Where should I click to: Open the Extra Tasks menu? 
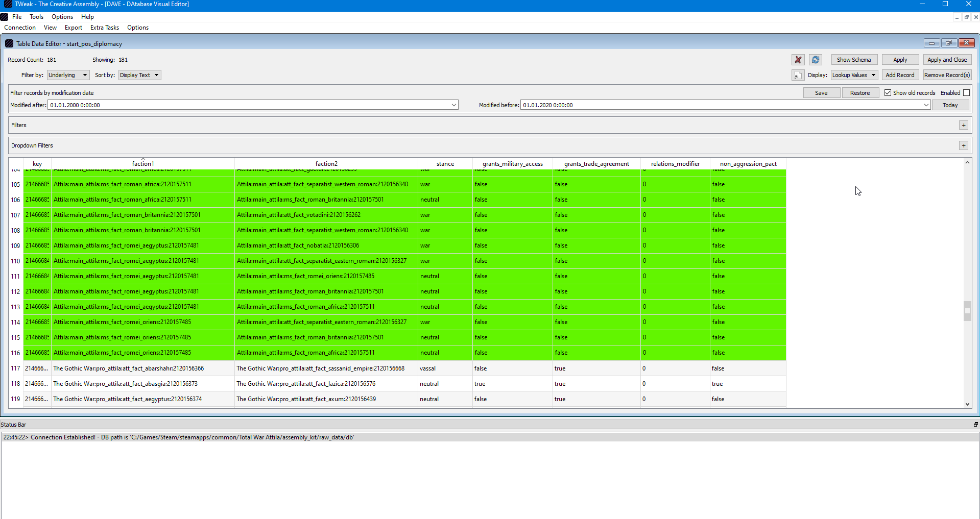coord(104,28)
